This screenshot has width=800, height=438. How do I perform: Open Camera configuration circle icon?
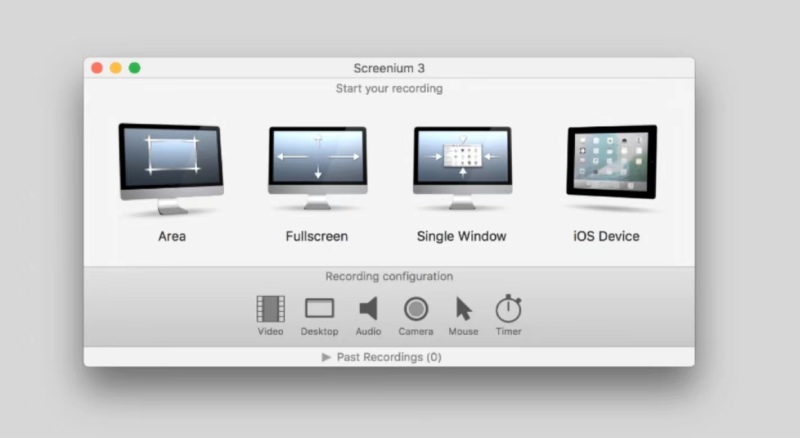(416, 309)
